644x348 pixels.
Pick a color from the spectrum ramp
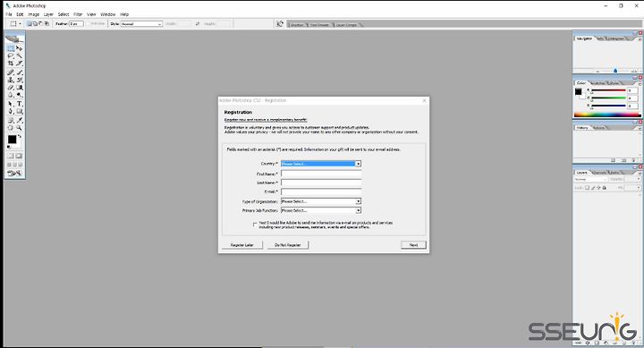[607, 115]
